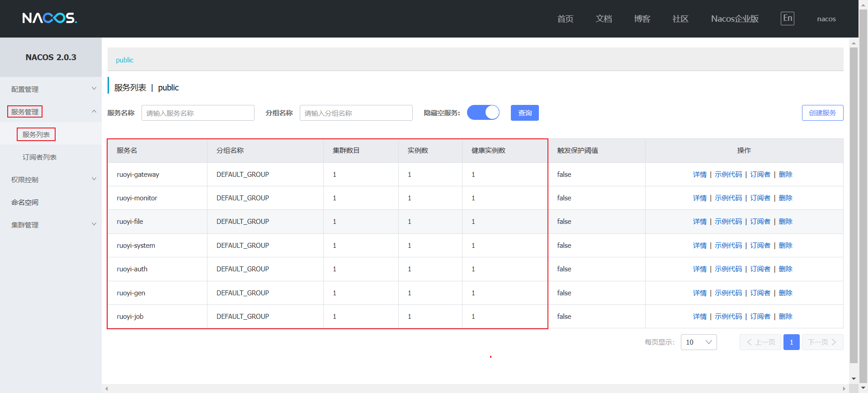Click 删除 for ruoyi-monitor
This screenshot has height=393, width=868.
786,198
